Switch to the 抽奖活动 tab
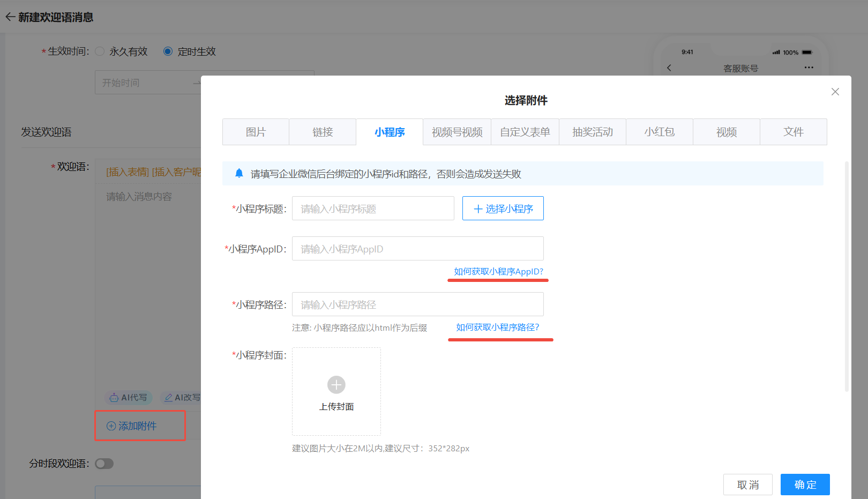Screen dimensions: 868x499 click(593, 132)
